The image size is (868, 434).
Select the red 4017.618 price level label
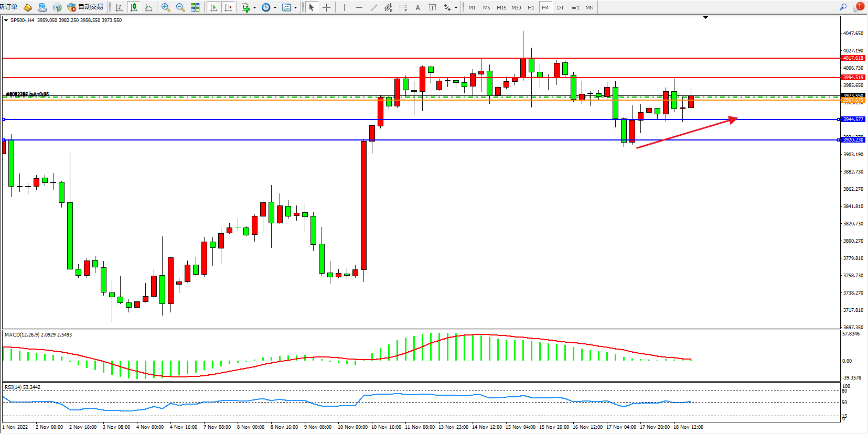(x=853, y=58)
